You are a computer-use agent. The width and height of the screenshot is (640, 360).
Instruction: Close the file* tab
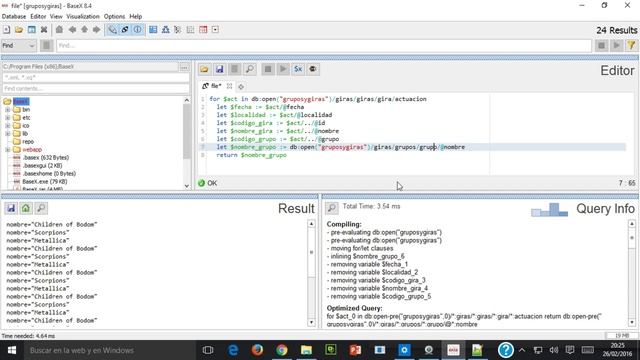(x=229, y=86)
